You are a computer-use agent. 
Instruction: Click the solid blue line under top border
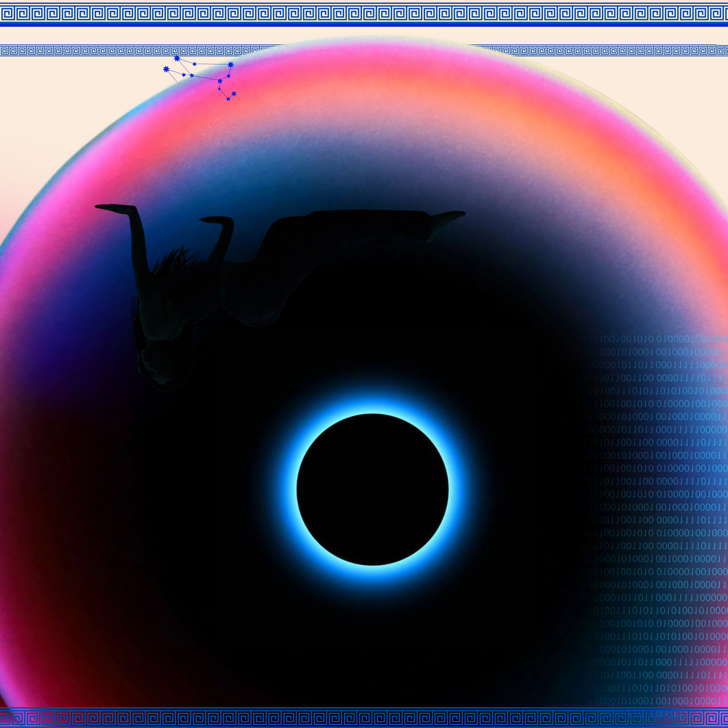coord(364,25)
